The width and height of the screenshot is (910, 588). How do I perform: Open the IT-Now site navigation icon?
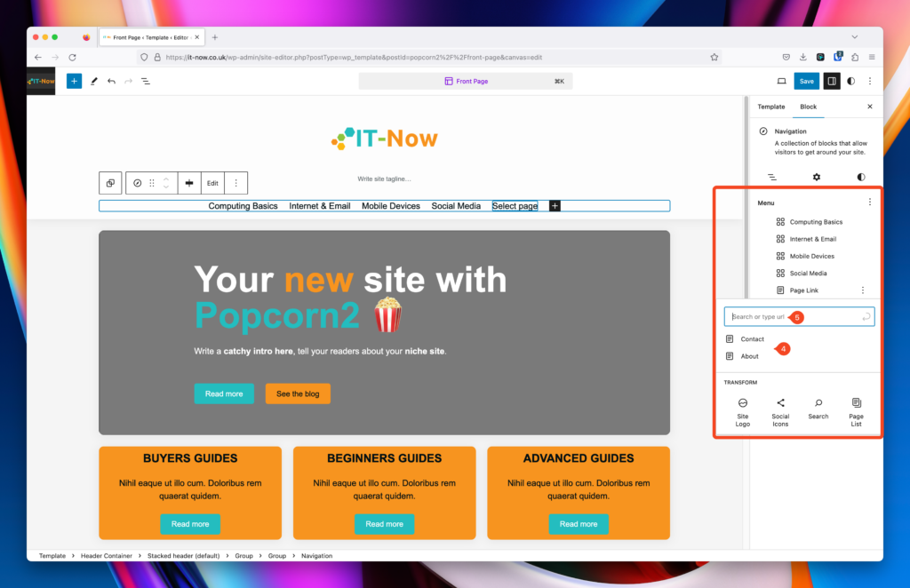click(41, 81)
